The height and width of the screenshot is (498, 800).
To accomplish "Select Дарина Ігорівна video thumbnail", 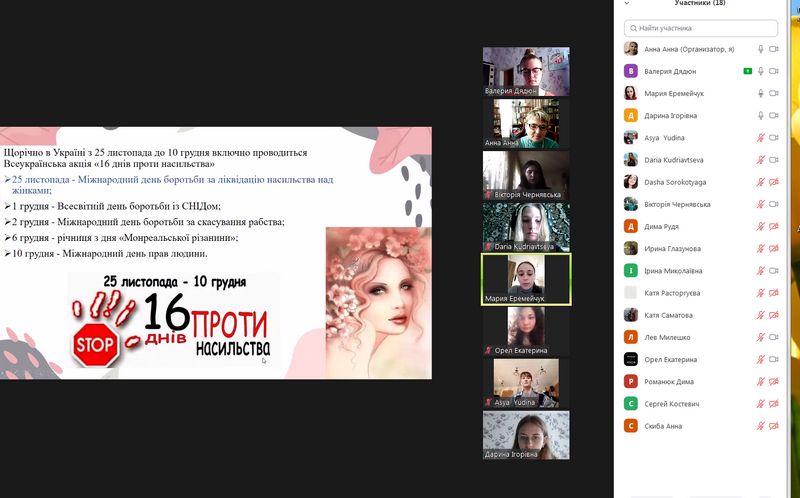I will (526, 435).
